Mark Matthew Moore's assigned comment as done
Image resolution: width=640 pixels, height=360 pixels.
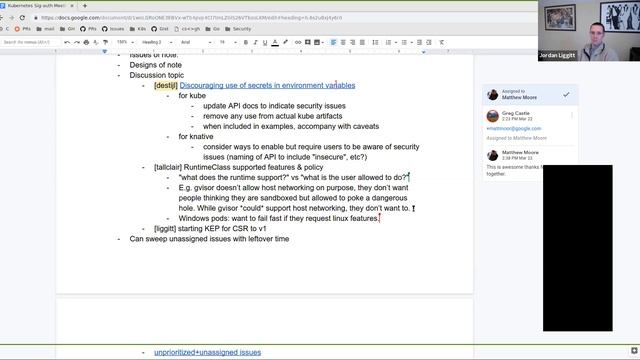[566, 94]
